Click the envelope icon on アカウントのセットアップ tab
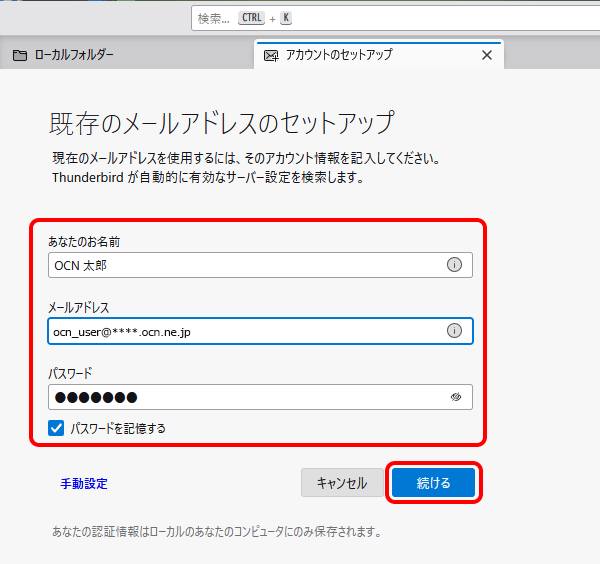The width and height of the screenshot is (600, 564). coord(270,55)
